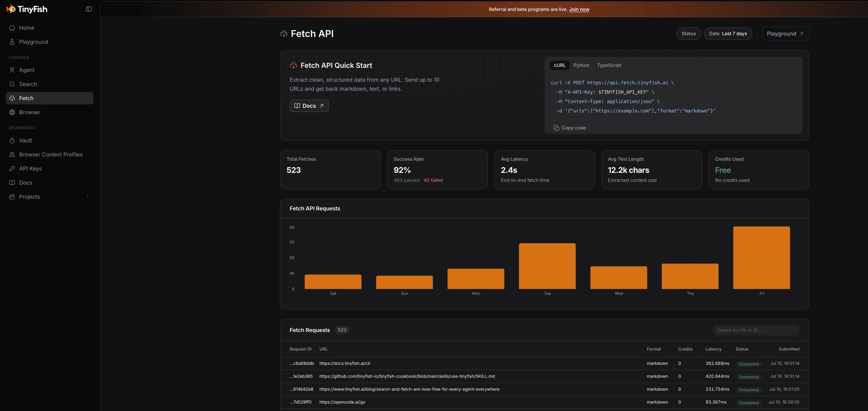This screenshot has height=411, width=868.
Task: Open API Keys page
Action: (x=50, y=169)
